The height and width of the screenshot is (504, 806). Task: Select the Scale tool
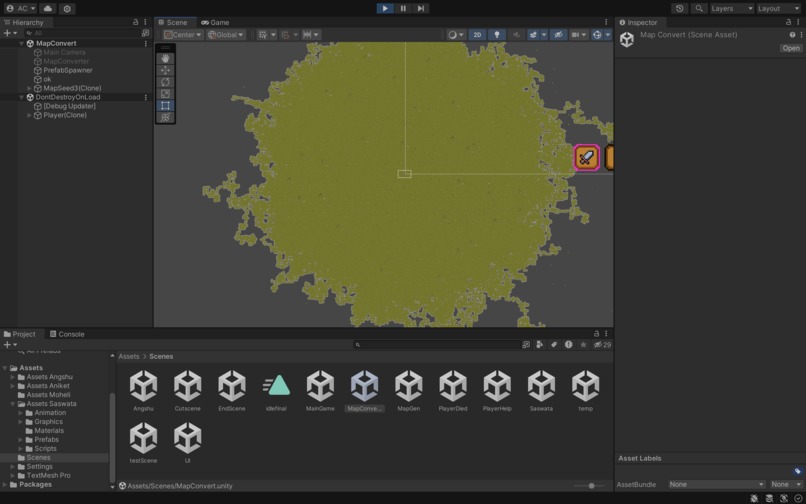tap(165, 94)
